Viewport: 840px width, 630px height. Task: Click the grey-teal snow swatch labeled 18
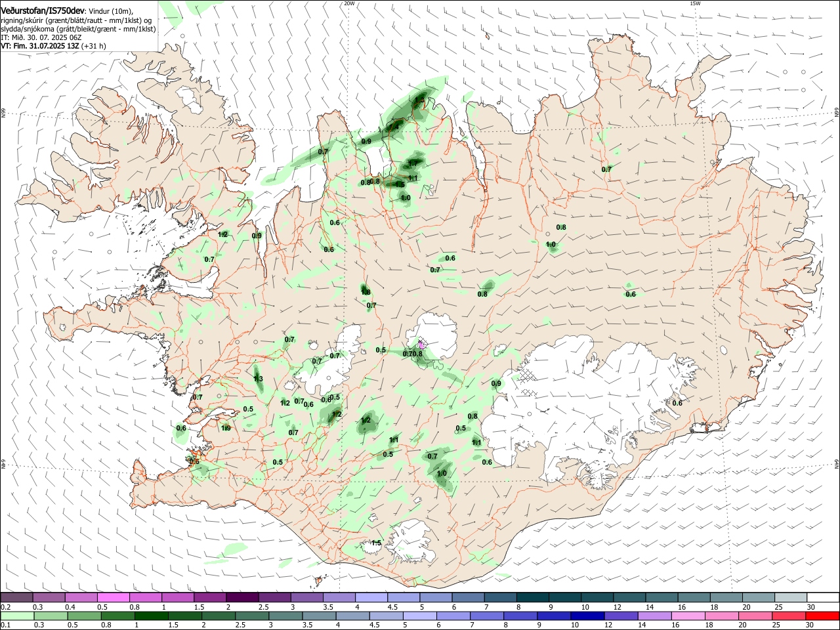pyautogui.click(x=726, y=598)
